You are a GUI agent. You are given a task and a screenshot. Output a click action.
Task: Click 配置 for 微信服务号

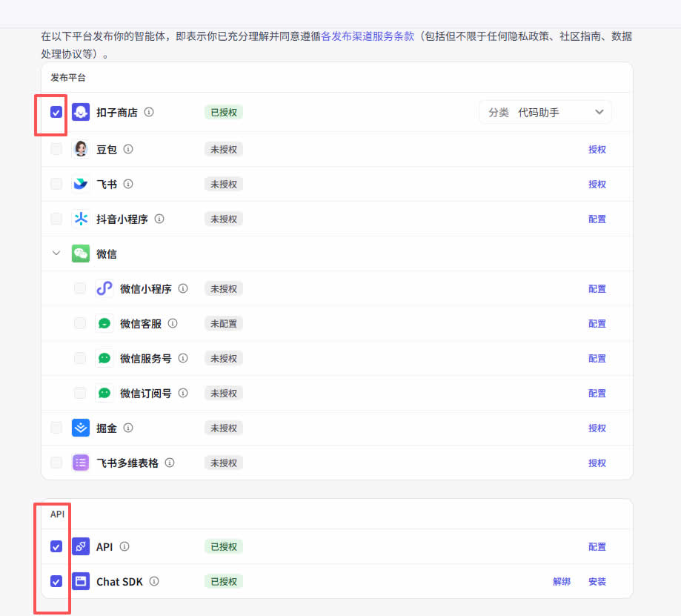tap(597, 358)
